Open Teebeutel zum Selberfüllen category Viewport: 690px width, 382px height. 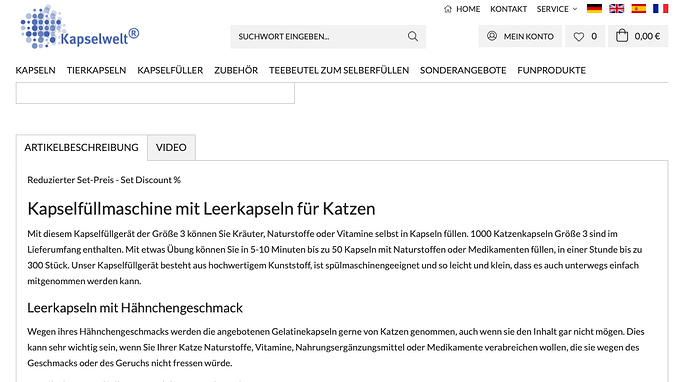[x=339, y=70]
